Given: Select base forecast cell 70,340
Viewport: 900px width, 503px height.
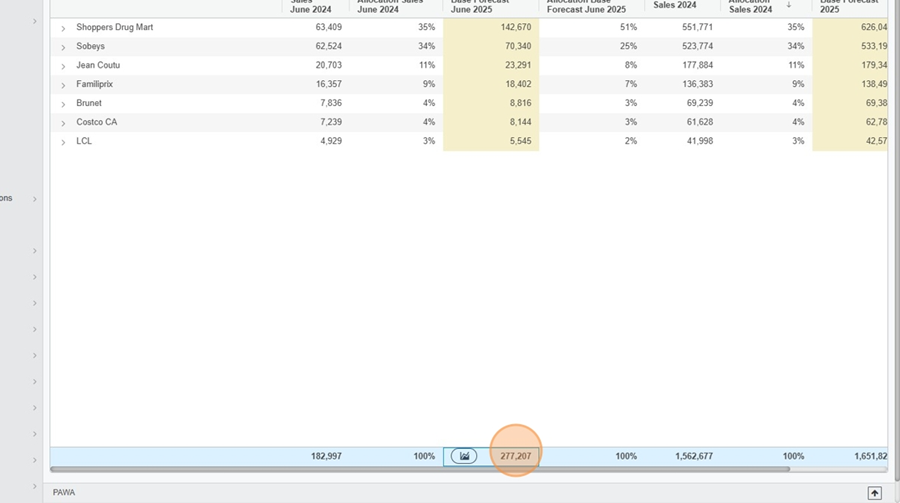Looking at the screenshot, I should pos(491,46).
